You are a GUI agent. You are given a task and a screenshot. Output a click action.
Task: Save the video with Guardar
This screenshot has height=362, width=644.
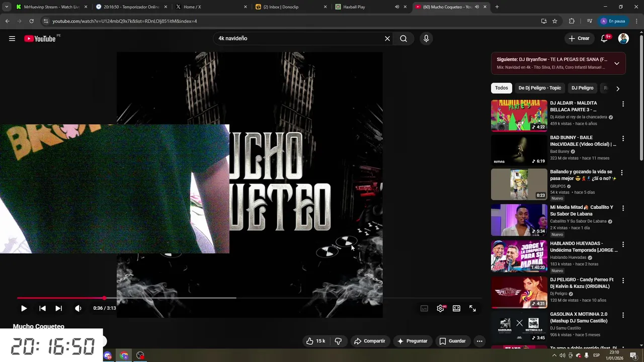tap(452, 341)
